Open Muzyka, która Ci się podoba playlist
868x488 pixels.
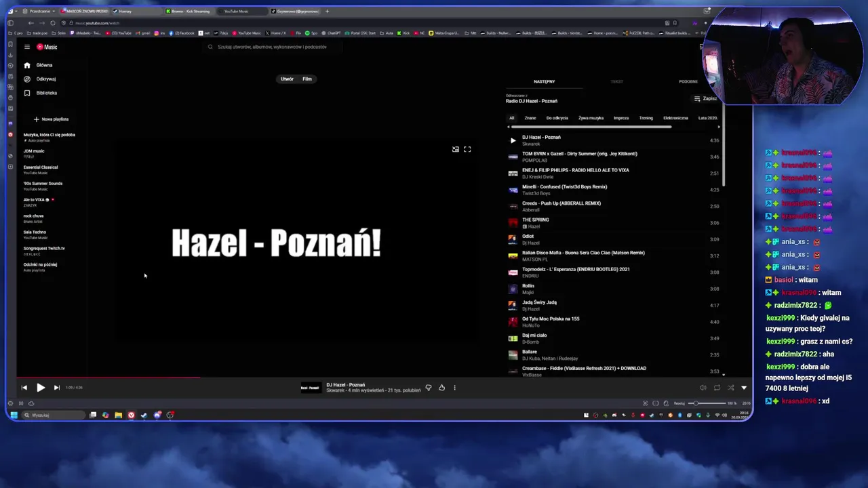pos(50,137)
